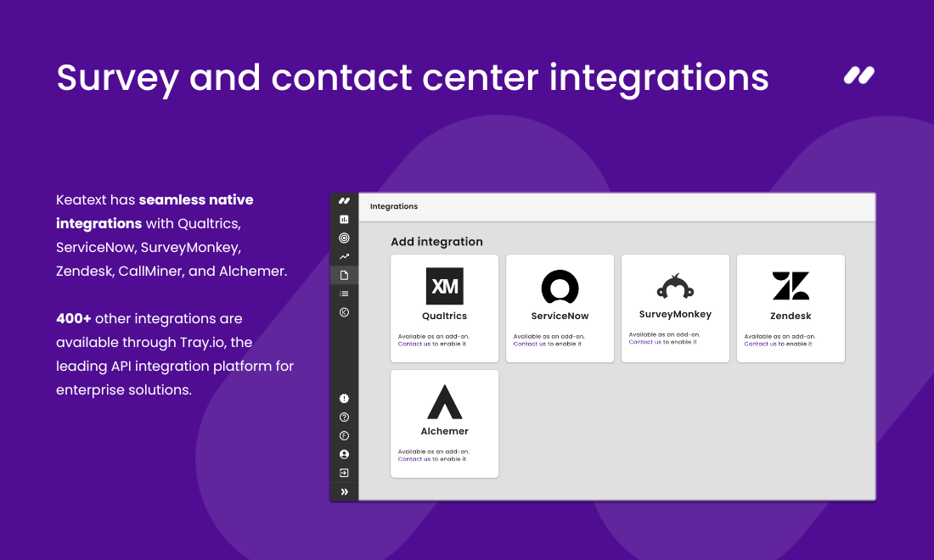Click the SurveyMonkey monkey logo

pyautogui.click(x=676, y=287)
